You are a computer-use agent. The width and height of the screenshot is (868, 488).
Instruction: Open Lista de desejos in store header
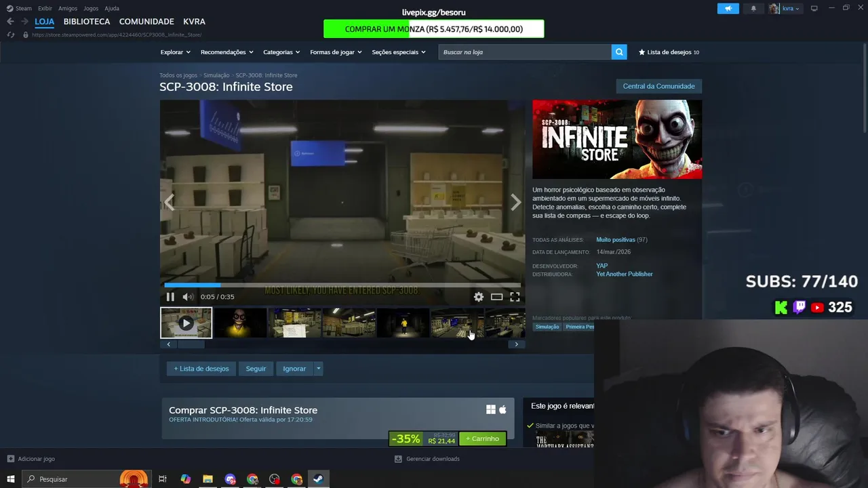click(669, 52)
